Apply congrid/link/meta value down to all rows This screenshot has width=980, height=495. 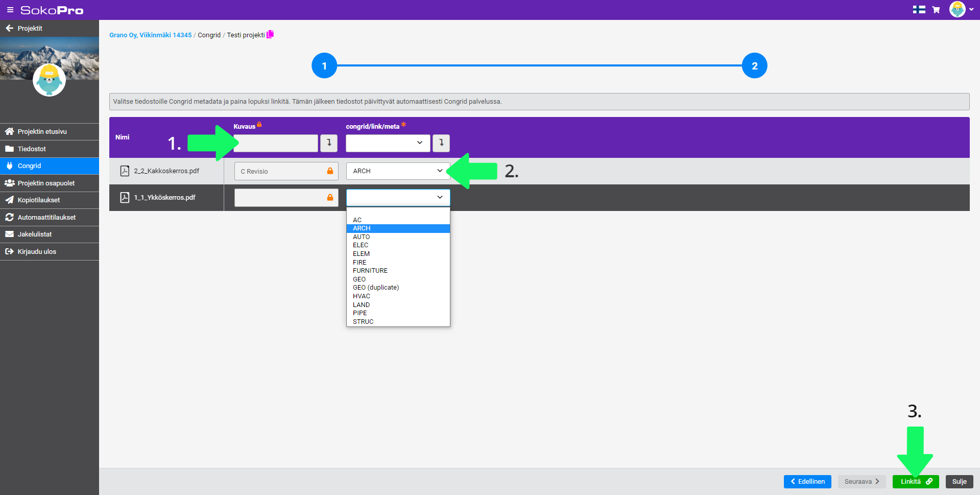coord(441,143)
